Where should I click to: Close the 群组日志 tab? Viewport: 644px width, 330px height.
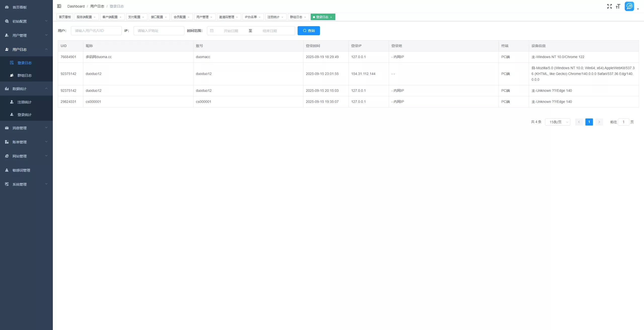pos(305,17)
